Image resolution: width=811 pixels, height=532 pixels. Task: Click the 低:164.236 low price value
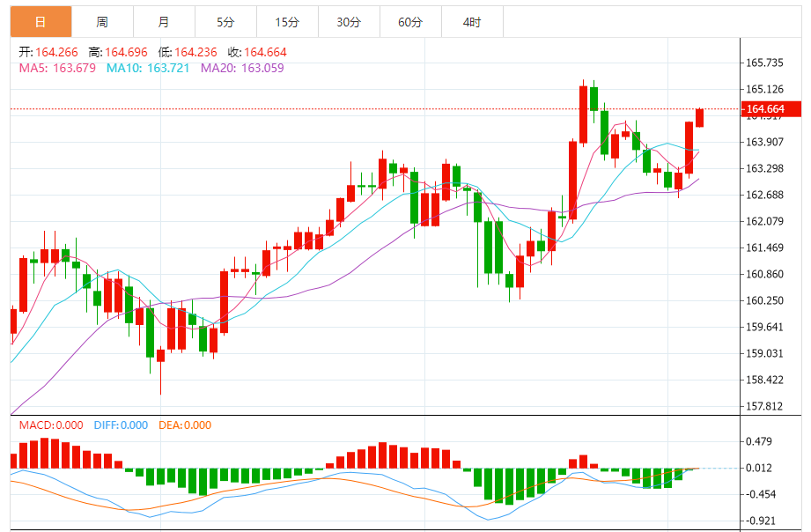tap(188, 52)
